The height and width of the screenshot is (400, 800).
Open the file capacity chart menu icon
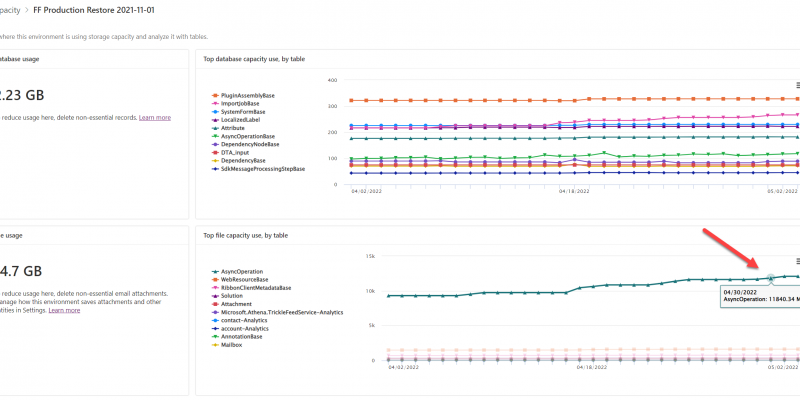(797, 261)
